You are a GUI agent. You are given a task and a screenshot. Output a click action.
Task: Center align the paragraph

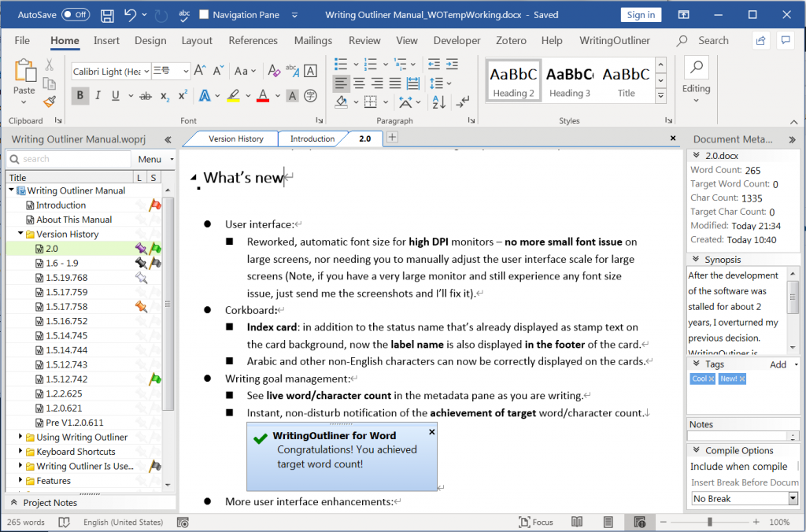(359, 83)
